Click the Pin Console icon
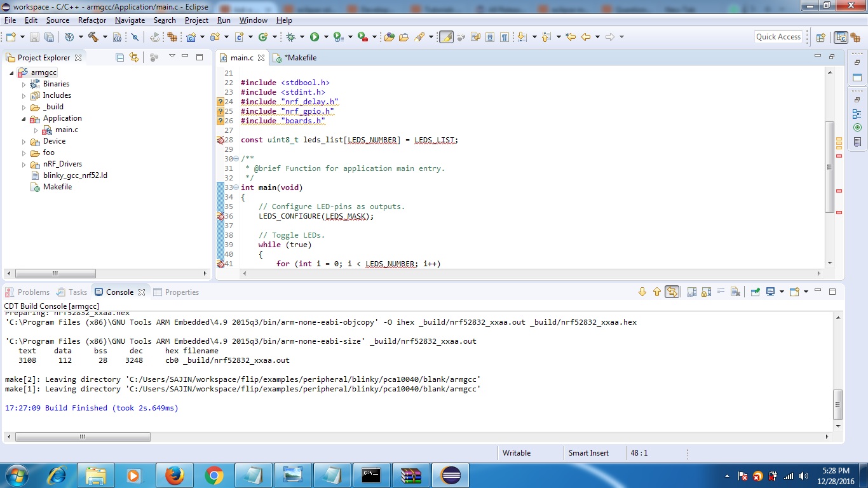868x488 pixels. (x=755, y=292)
